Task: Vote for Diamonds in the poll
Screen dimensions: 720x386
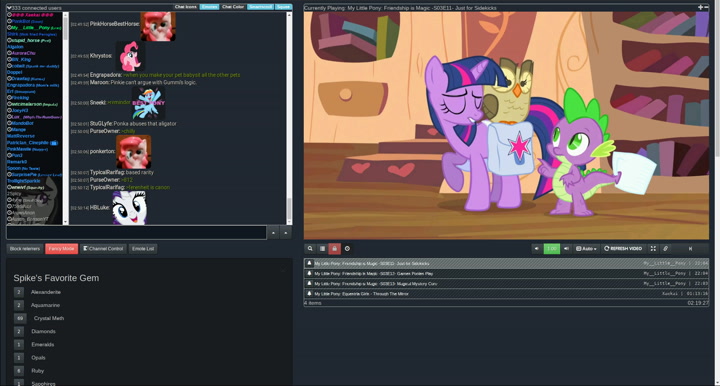Action: (x=19, y=331)
